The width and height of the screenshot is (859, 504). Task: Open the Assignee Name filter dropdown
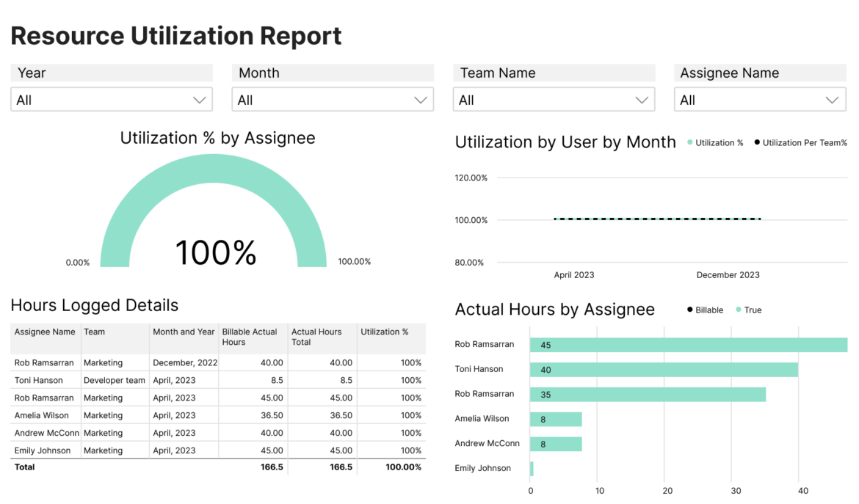point(760,99)
